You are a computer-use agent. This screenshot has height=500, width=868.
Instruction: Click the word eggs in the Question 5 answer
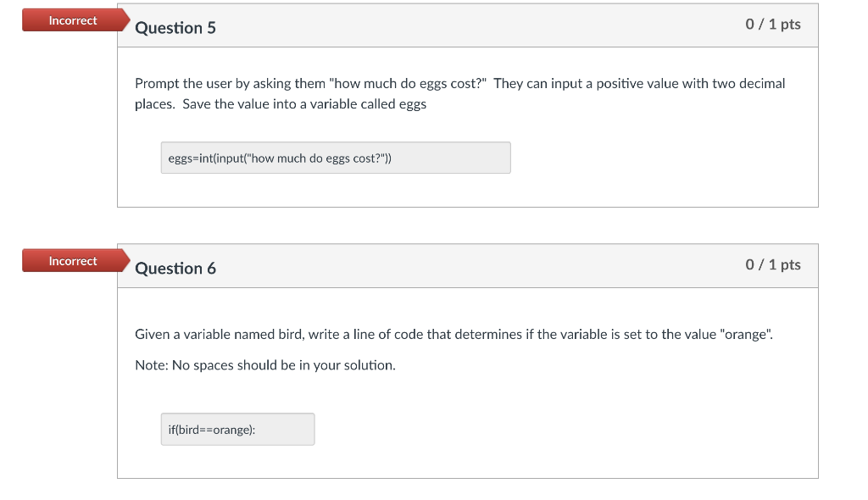[x=178, y=158]
